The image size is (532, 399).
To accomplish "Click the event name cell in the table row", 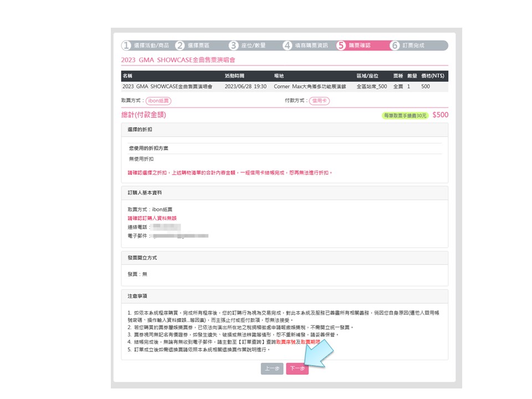I will tap(167, 86).
